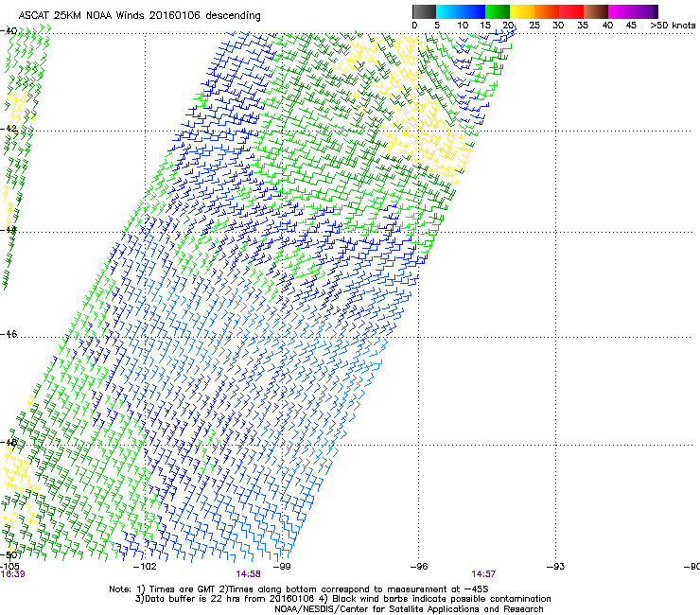The image size is (700, 615).
Task: Click the purple pass time '14:57'
Action: coord(483,574)
